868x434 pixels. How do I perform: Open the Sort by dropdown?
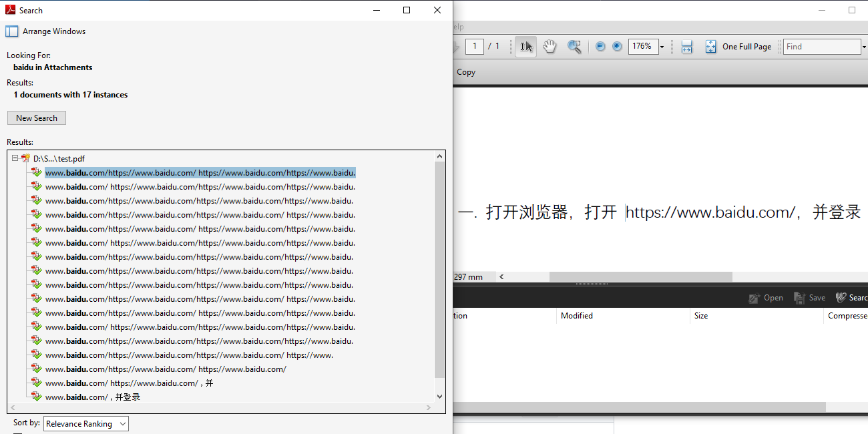(x=85, y=423)
